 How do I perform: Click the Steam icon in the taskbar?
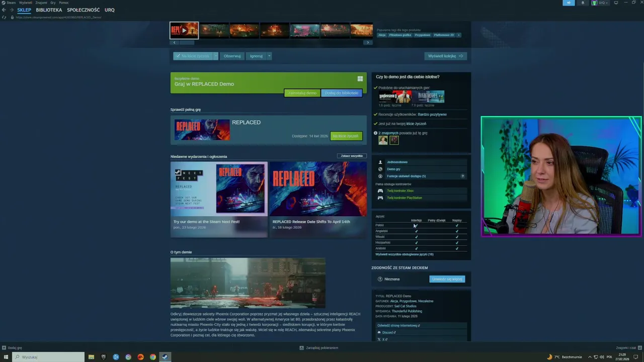[x=165, y=357]
